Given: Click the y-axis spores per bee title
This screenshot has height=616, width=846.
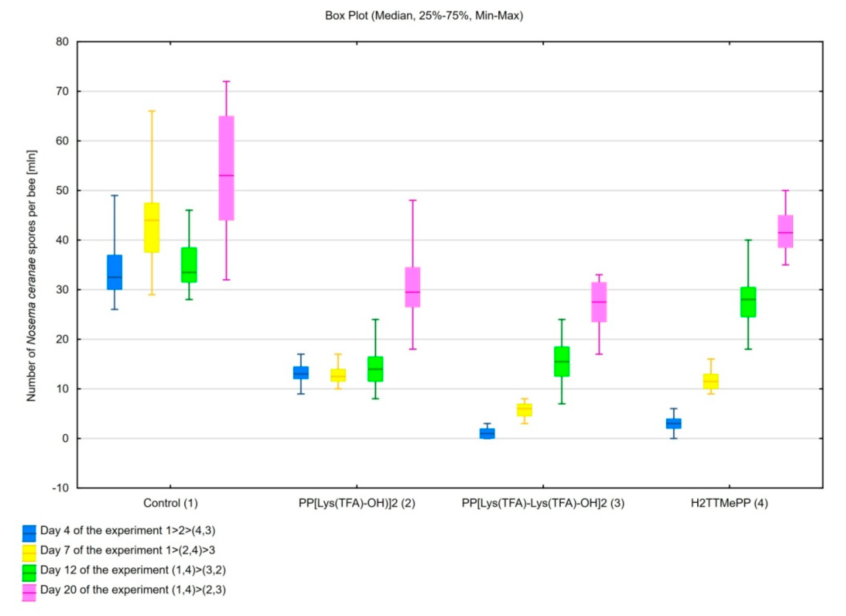Looking at the screenshot, I should click(x=31, y=276).
